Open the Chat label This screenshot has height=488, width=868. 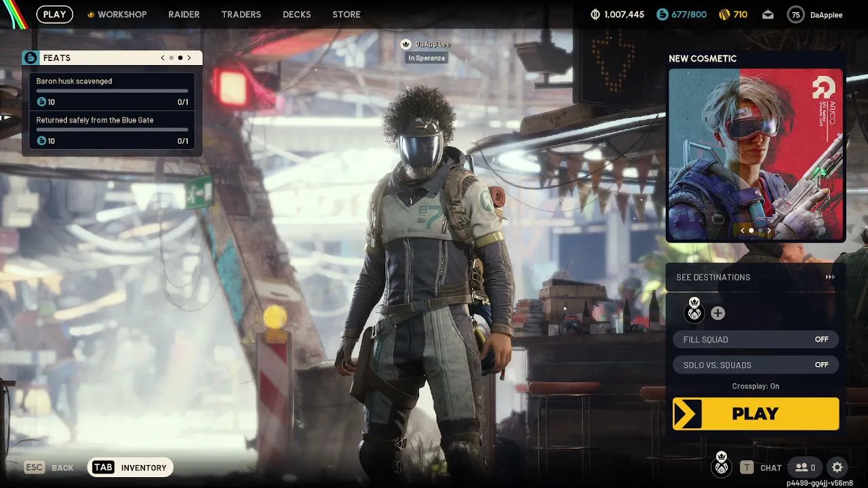coord(771,468)
